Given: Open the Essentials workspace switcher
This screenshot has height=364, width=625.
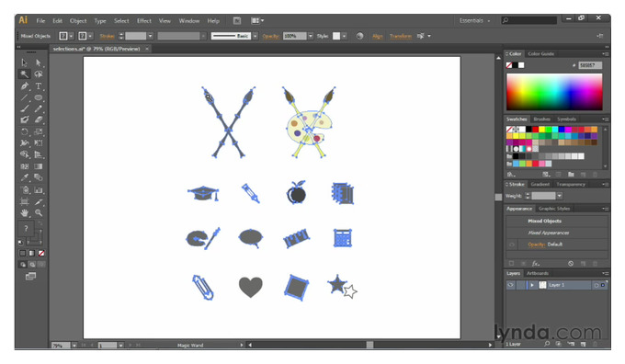Looking at the screenshot, I should coord(475,21).
